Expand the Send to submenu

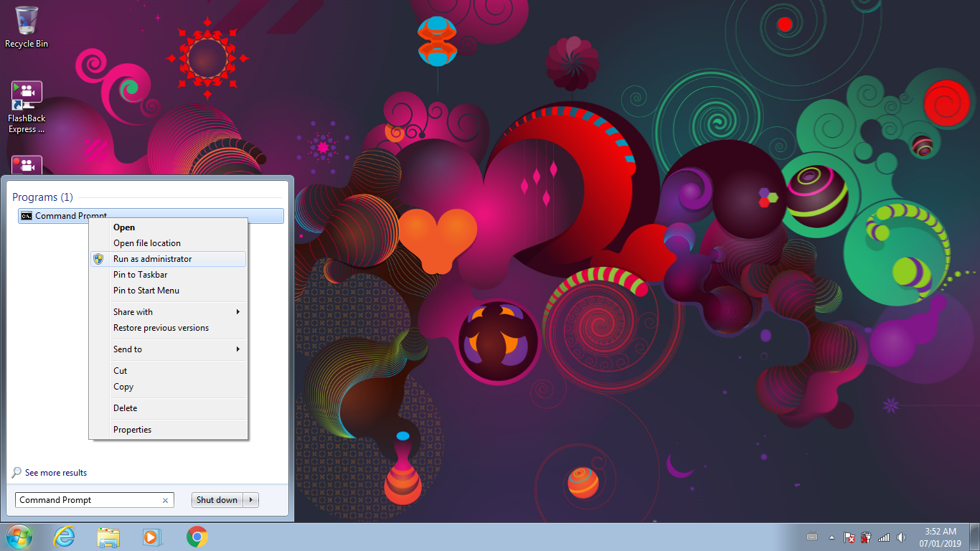click(x=169, y=349)
